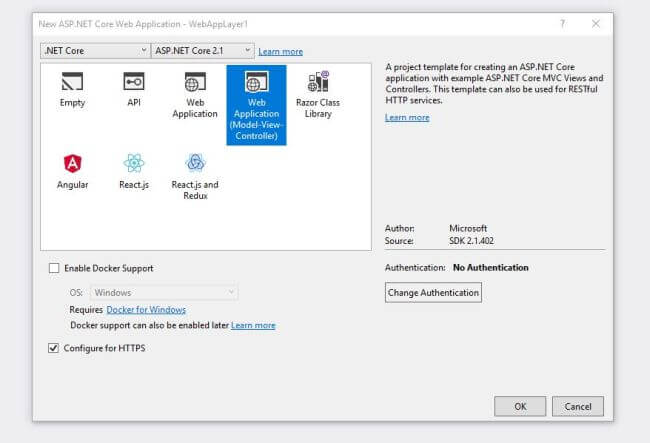Pick the React.js template

(x=133, y=172)
